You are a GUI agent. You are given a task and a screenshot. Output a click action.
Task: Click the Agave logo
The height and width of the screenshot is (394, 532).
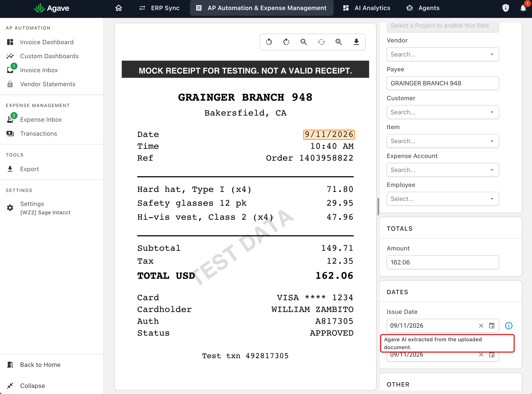pyautogui.click(x=51, y=8)
